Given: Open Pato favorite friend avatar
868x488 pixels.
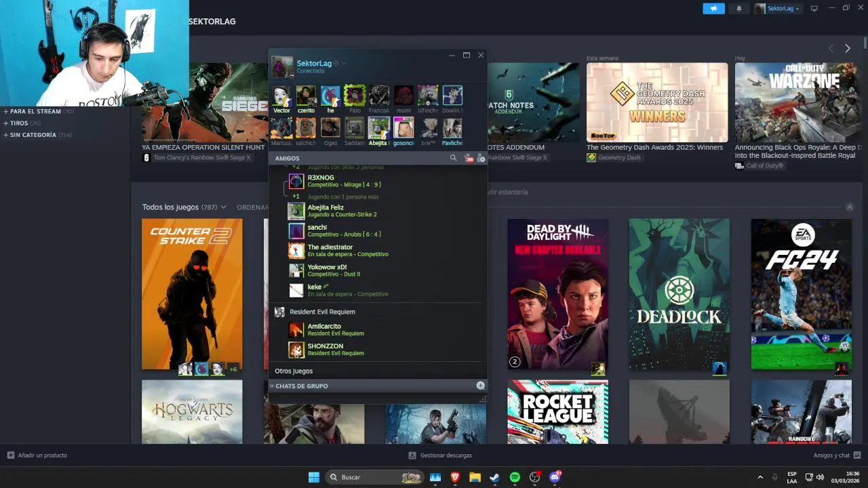Looking at the screenshot, I should 355,96.
